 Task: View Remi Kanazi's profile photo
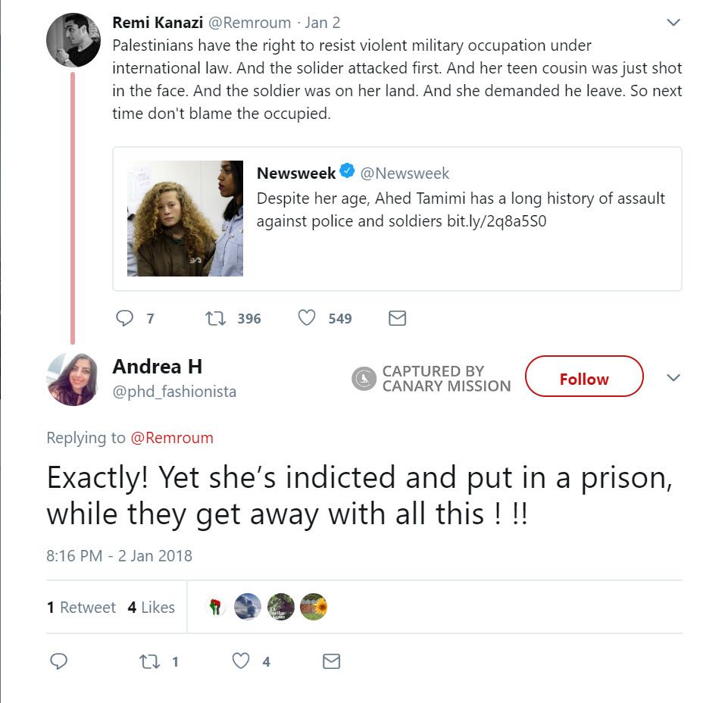click(x=73, y=39)
